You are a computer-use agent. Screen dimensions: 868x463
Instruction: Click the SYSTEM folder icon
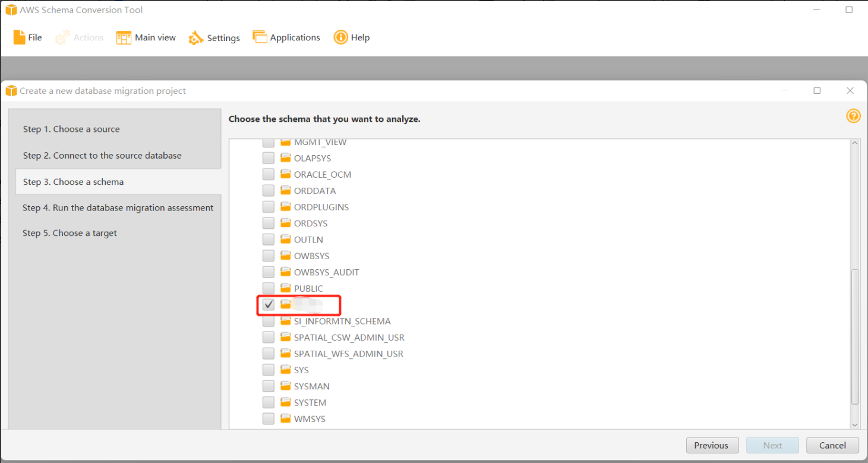(286, 402)
